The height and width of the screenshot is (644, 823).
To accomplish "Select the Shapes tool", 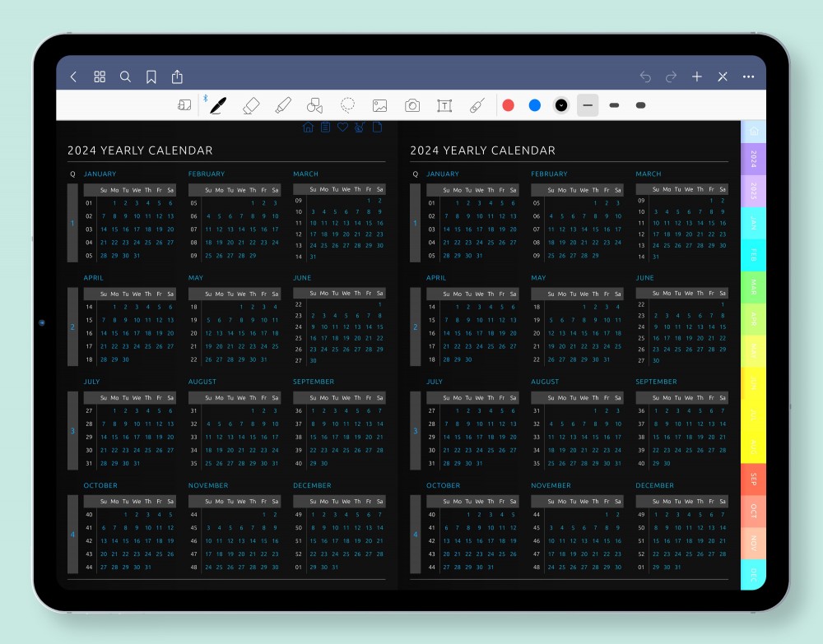I will (315, 105).
